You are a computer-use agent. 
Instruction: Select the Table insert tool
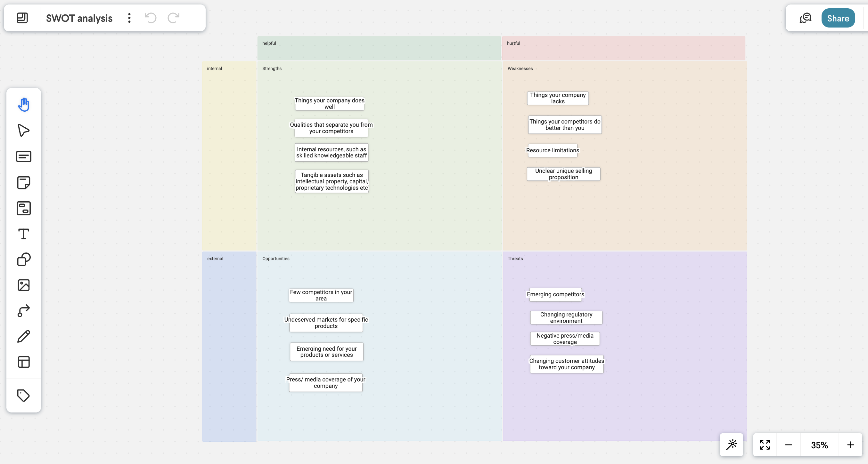(23, 362)
